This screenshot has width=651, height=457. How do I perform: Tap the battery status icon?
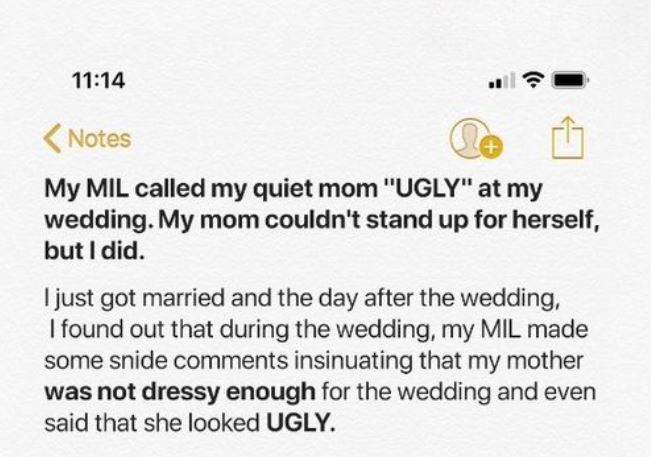pos(569,80)
